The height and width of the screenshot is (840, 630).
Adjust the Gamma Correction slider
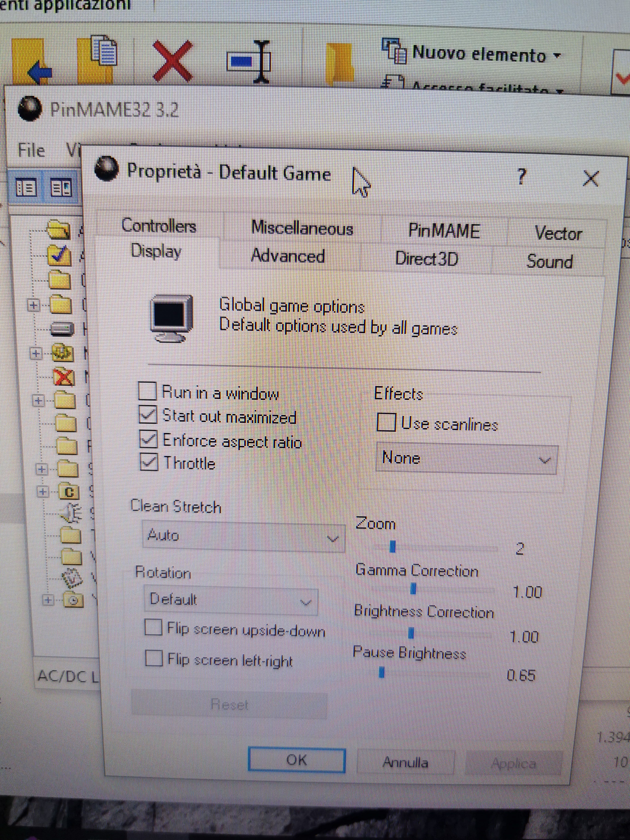414,589
